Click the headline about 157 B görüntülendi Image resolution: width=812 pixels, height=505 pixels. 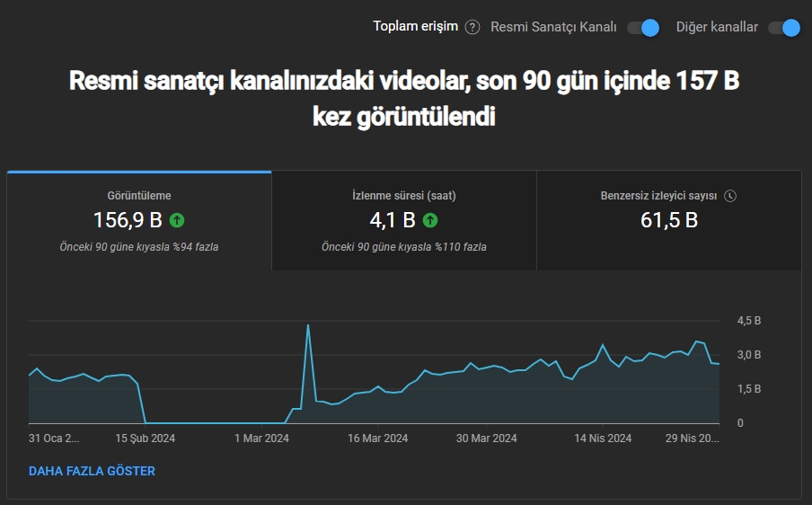[x=404, y=99]
